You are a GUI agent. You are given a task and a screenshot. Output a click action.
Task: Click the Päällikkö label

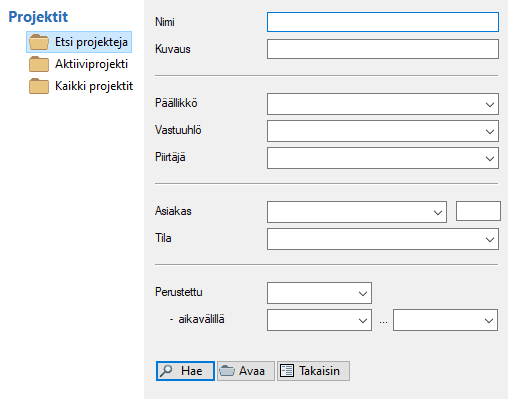[x=176, y=103]
